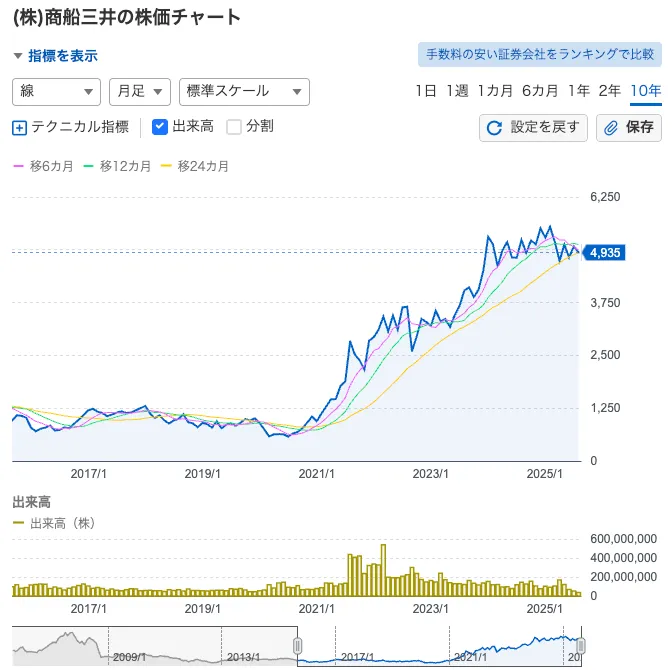Toggle the 移6カ月 legend item
Screen dimensions: 672x670
click(x=43, y=166)
